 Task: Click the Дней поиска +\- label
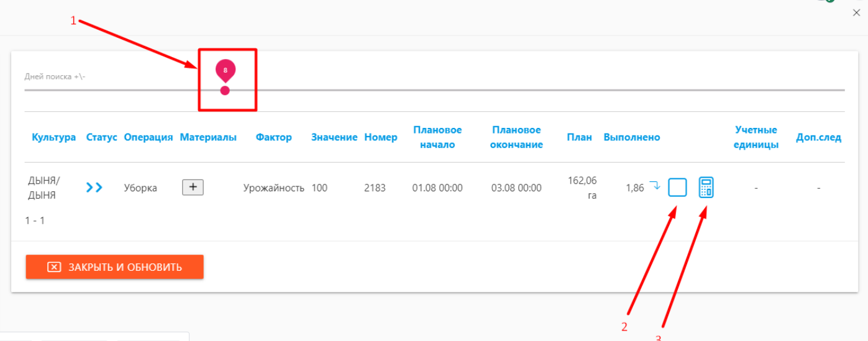coord(55,76)
